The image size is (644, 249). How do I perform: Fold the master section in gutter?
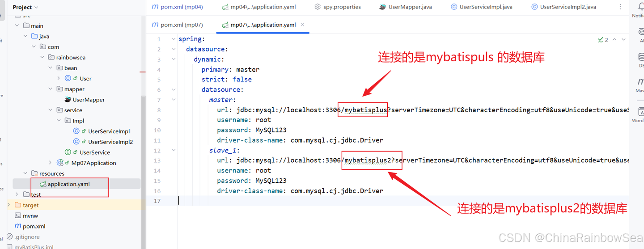click(174, 100)
